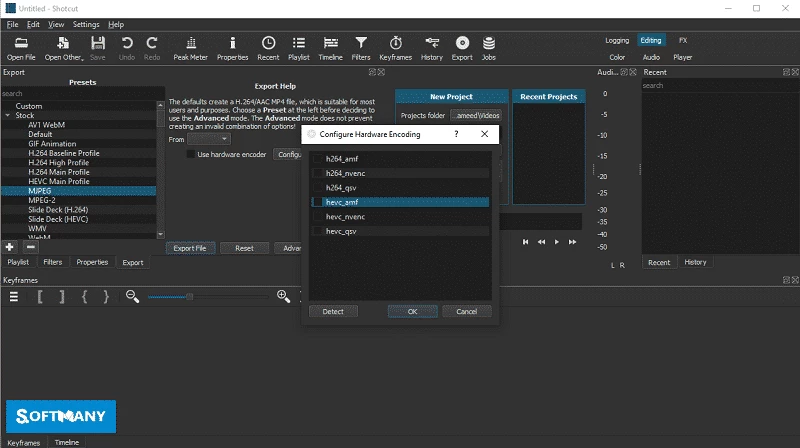Open the From dropdown in Export
This screenshot has height=448, width=800.
(210, 139)
